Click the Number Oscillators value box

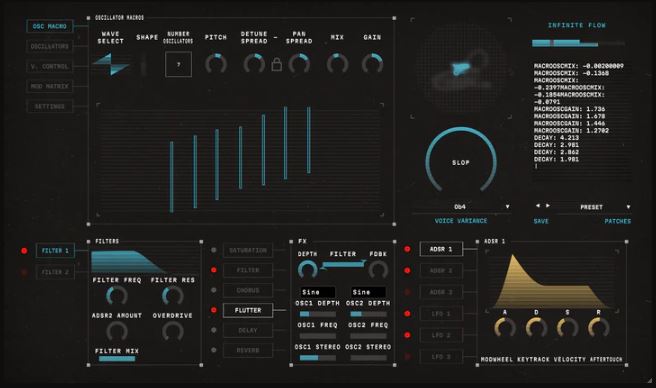(x=179, y=64)
